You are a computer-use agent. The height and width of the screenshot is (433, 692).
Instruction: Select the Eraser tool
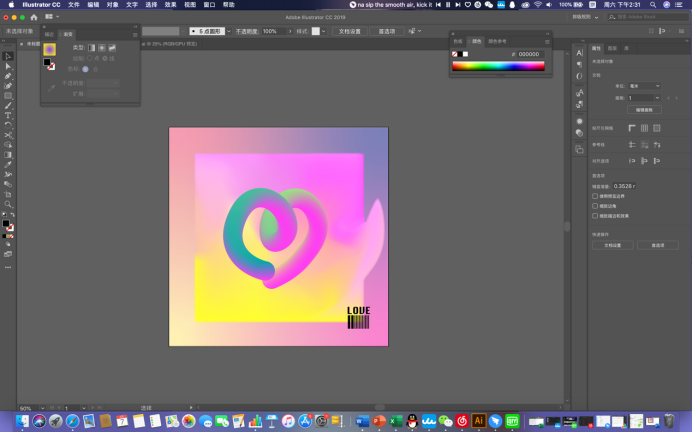(x=8, y=184)
